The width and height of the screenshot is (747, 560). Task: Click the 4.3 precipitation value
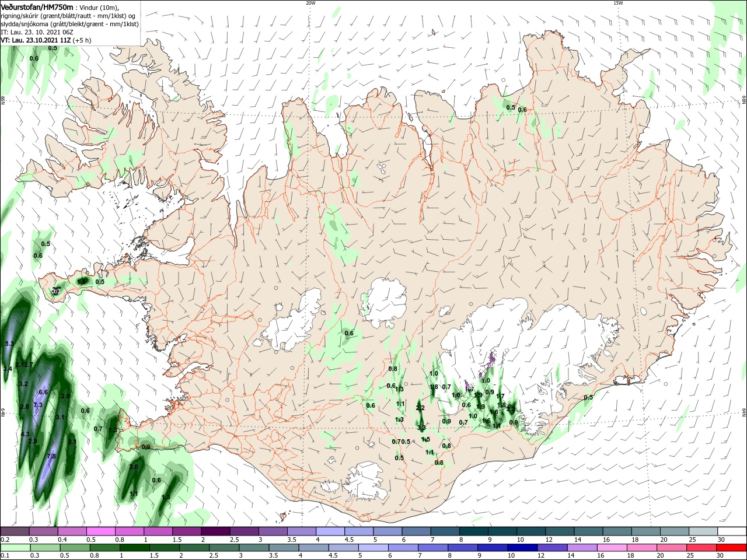(25, 434)
